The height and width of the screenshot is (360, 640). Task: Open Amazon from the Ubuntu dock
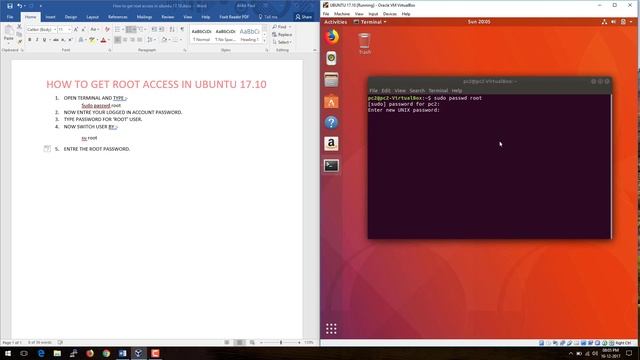331,144
